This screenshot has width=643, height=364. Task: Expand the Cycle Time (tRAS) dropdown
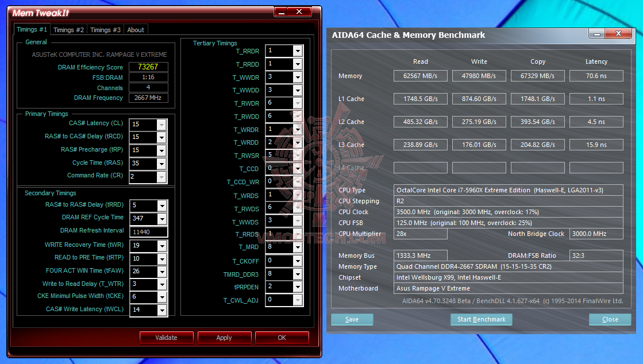click(x=161, y=164)
